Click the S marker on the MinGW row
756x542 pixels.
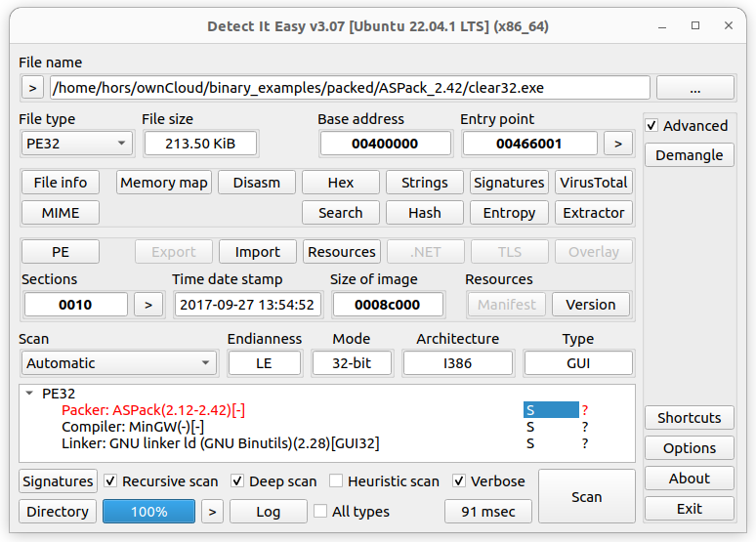click(x=530, y=427)
